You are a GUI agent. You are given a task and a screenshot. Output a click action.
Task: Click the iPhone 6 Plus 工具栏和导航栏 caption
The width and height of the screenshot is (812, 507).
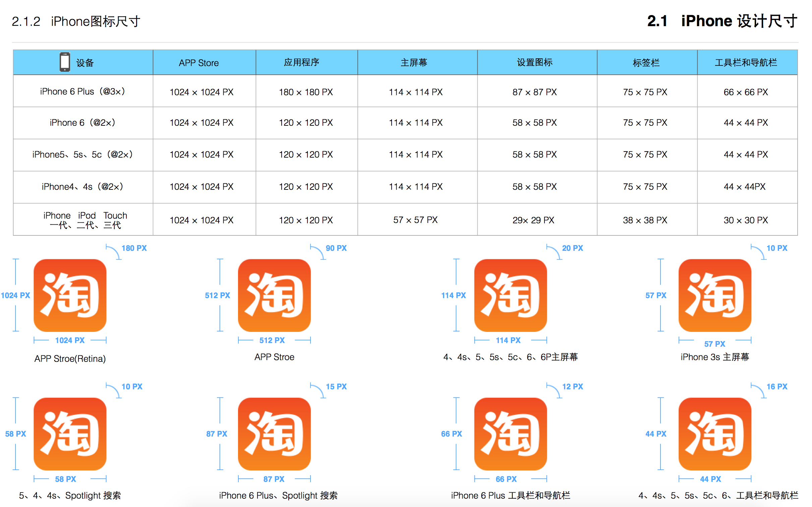[510, 495]
